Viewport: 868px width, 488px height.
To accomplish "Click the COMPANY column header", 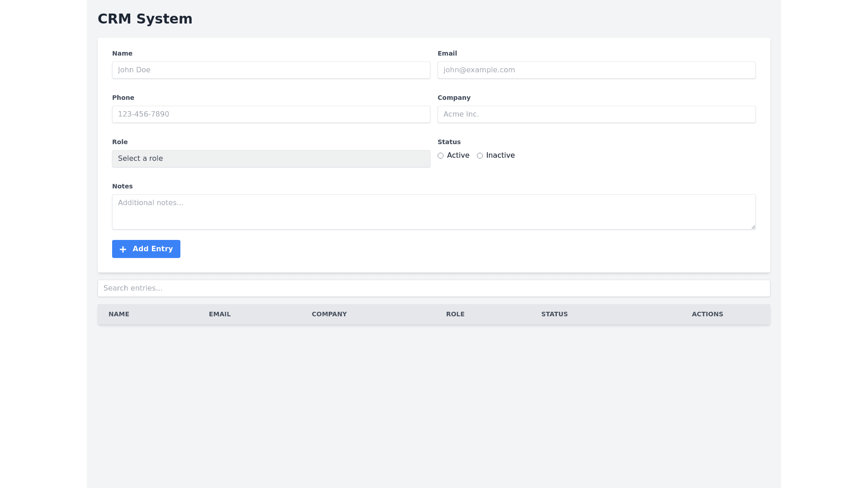I will point(329,314).
